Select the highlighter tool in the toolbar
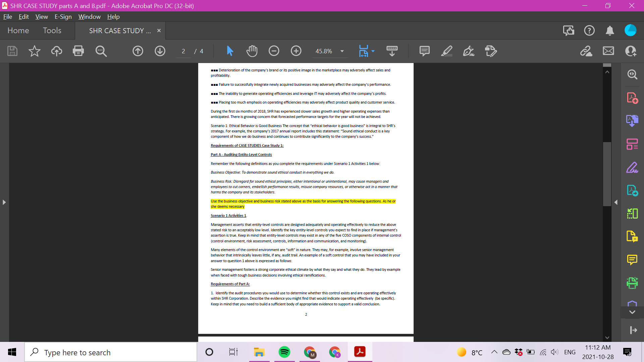This screenshot has height=362, width=644. click(446, 51)
